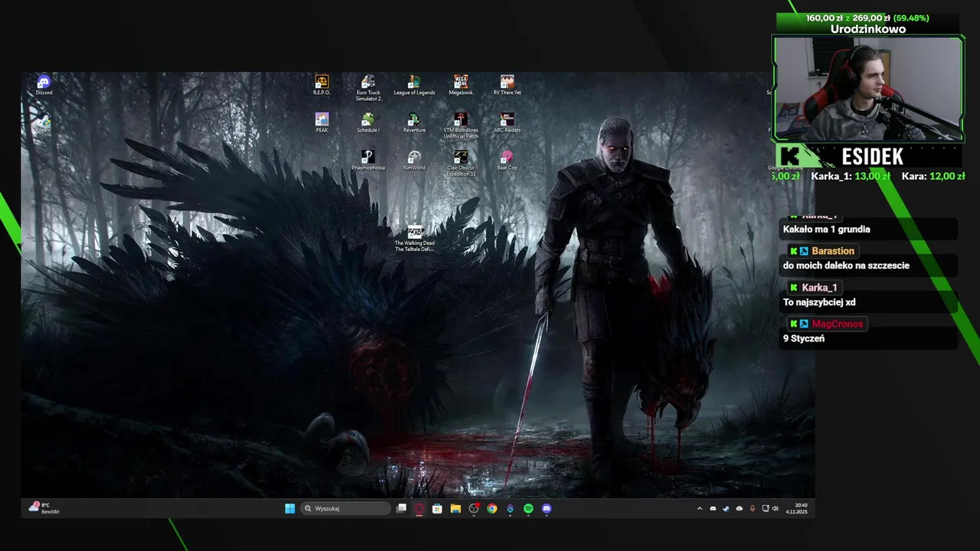Click the microphone tray icon
Viewport: 980px width, 551px height.
click(x=753, y=508)
